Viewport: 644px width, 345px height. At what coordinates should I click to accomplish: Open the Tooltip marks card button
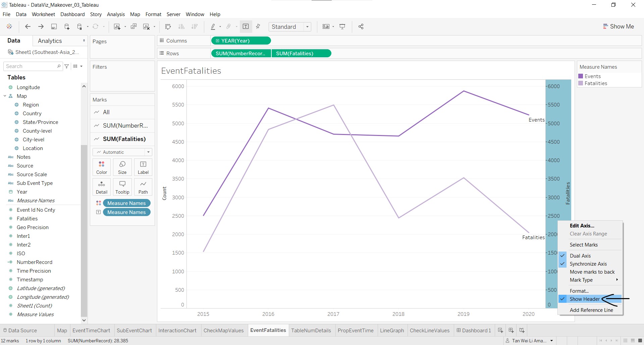click(x=122, y=187)
